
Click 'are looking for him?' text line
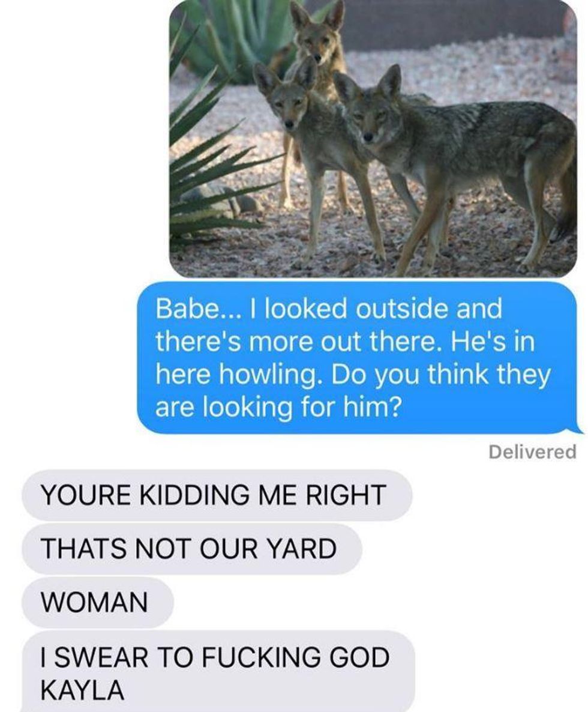pyautogui.click(x=278, y=408)
